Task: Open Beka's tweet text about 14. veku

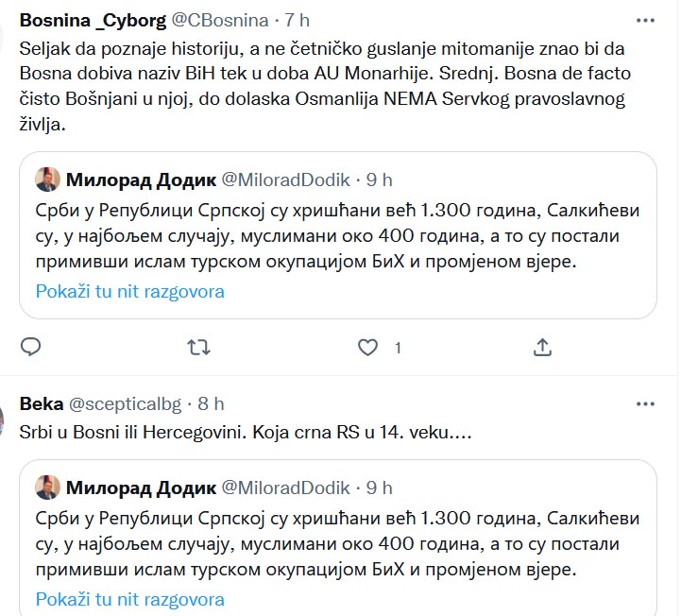Action: [246, 433]
